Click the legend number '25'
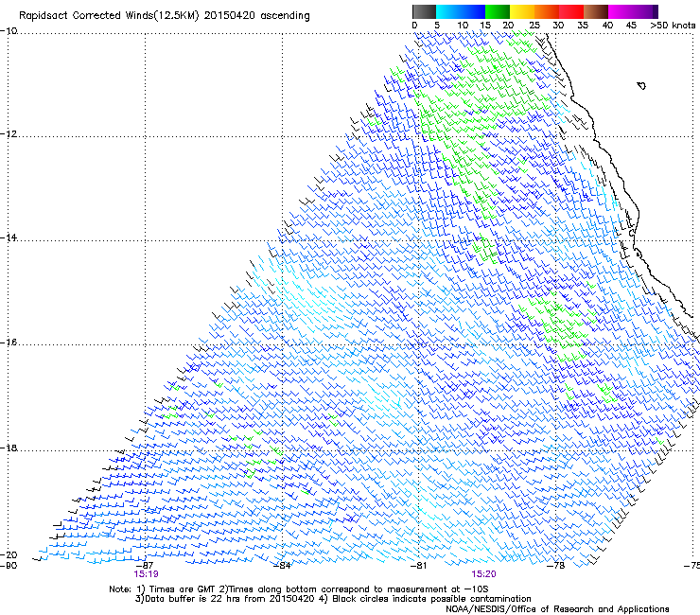Image resolution: width=700 pixels, height=615 pixels. 534,26
